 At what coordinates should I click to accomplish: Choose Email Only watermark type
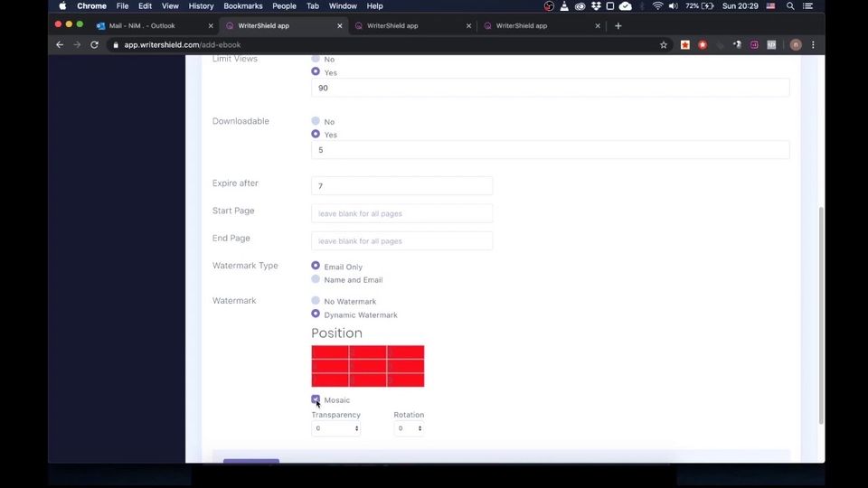pos(316,266)
